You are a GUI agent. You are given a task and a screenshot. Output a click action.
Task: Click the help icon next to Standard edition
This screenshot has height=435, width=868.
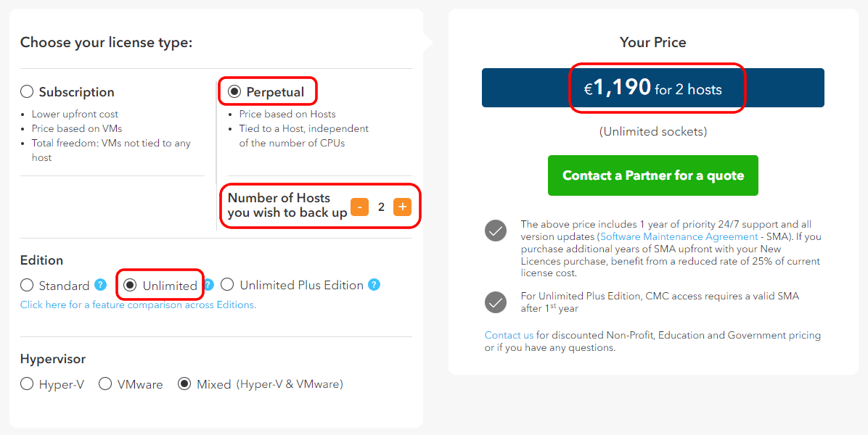100,285
